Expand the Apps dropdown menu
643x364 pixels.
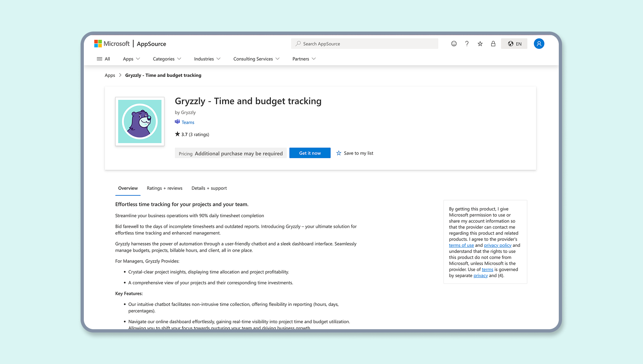click(131, 59)
